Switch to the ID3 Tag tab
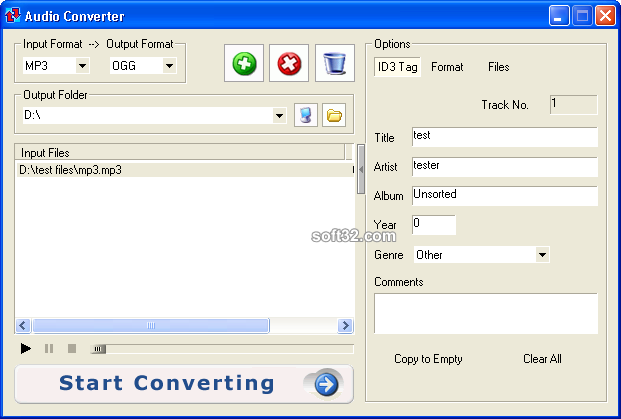Image resolution: width=621 pixels, height=419 pixels. click(x=397, y=67)
